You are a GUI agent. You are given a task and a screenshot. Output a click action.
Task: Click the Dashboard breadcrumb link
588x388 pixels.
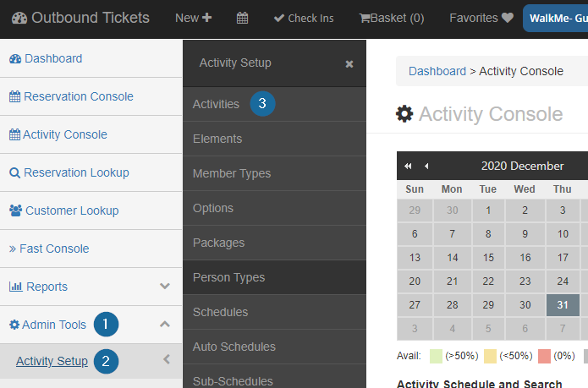click(x=437, y=71)
